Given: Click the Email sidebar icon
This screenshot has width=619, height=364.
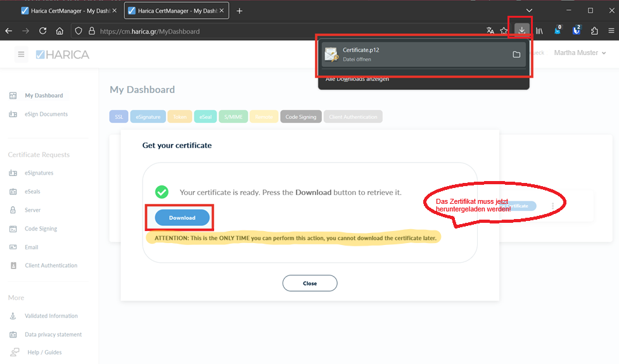Looking at the screenshot, I should tap(13, 248).
